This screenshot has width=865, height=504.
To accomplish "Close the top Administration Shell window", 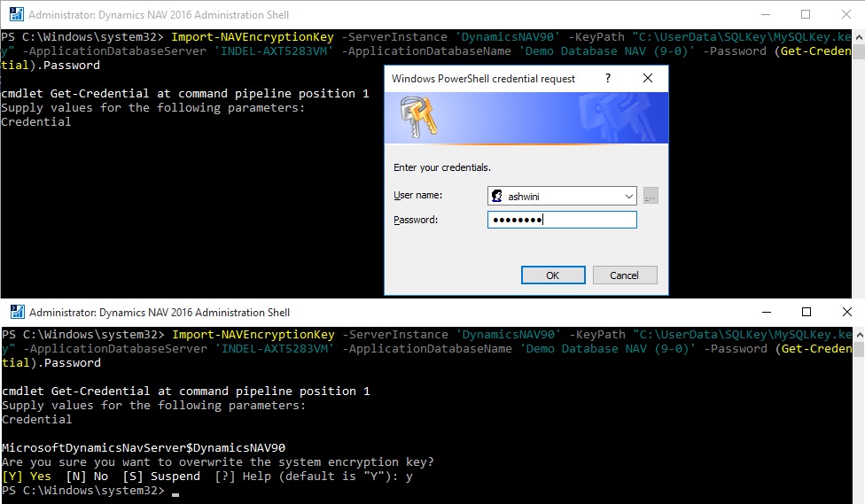I will [x=846, y=14].
